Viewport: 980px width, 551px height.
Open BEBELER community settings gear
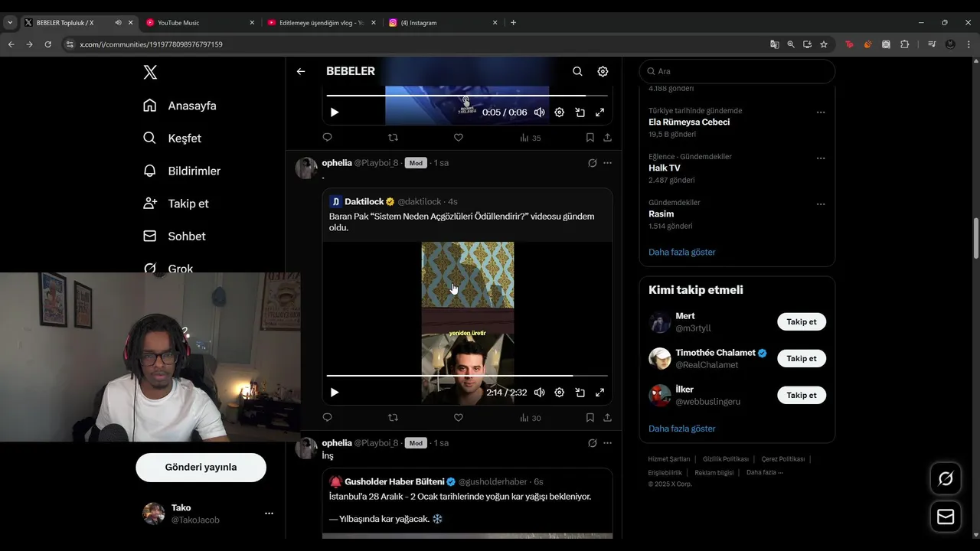click(603, 71)
